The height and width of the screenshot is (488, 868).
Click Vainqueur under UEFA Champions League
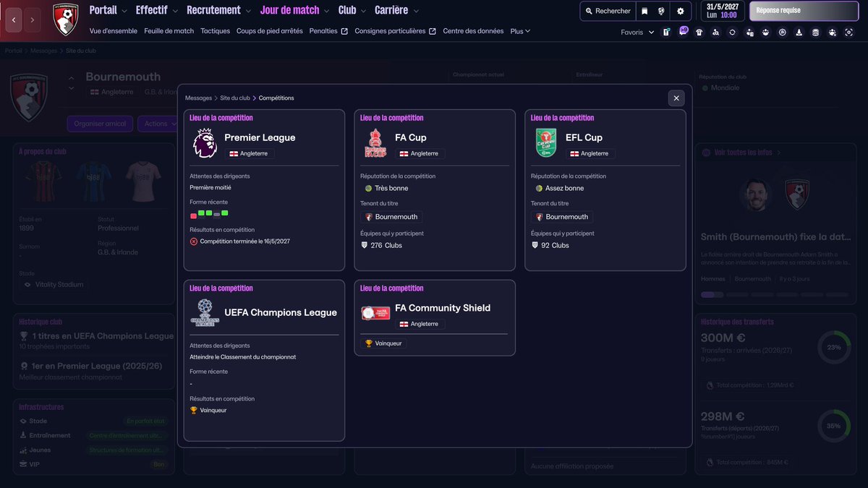(x=208, y=410)
